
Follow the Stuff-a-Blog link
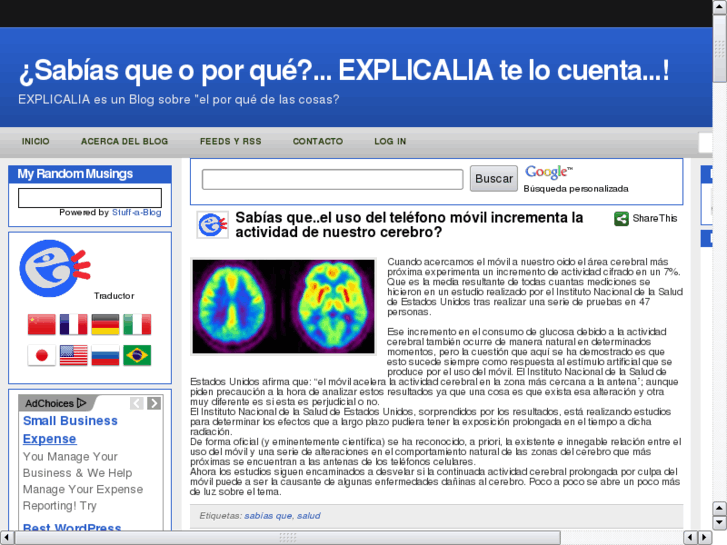[x=136, y=212]
